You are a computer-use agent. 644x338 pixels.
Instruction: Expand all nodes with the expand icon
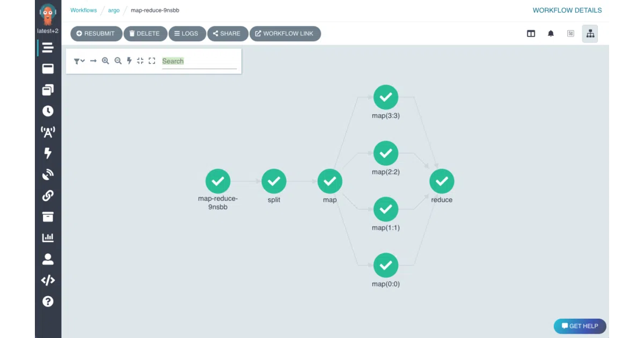pyautogui.click(x=152, y=61)
